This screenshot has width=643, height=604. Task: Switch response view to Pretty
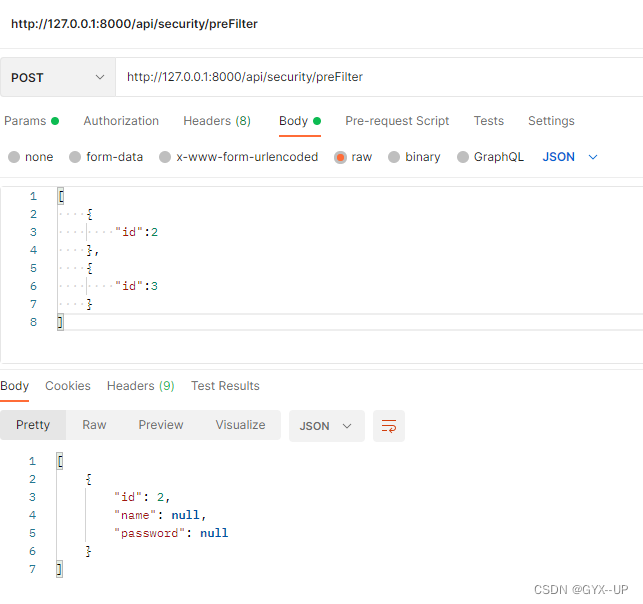click(x=33, y=425)
